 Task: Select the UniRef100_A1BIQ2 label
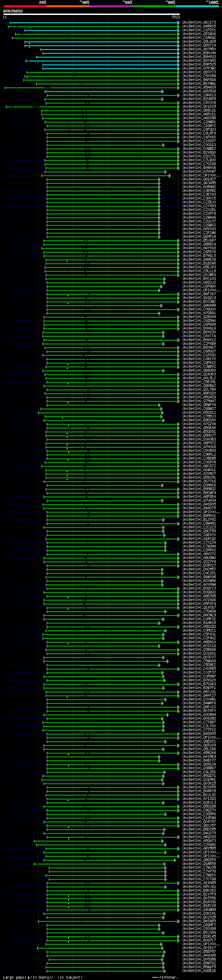click(199, 539)
